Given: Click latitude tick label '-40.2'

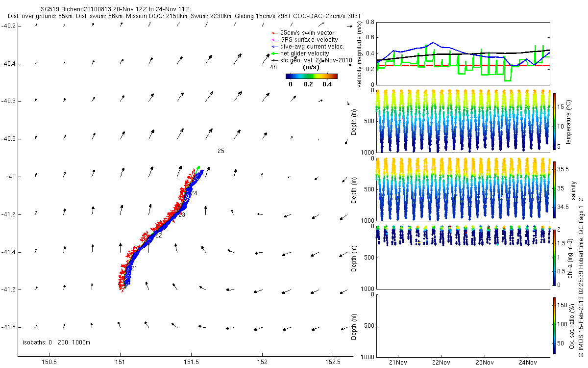Looking at the screenshot, I should click(8, 26).
